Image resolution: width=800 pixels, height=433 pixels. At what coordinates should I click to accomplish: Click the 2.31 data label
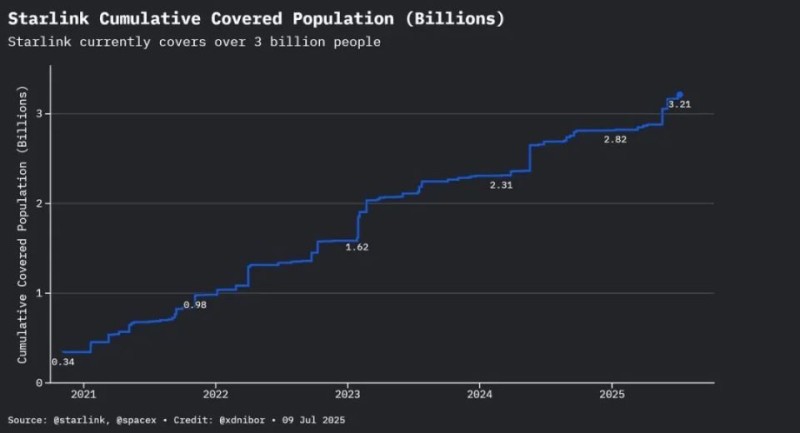[x=501, y=185]
